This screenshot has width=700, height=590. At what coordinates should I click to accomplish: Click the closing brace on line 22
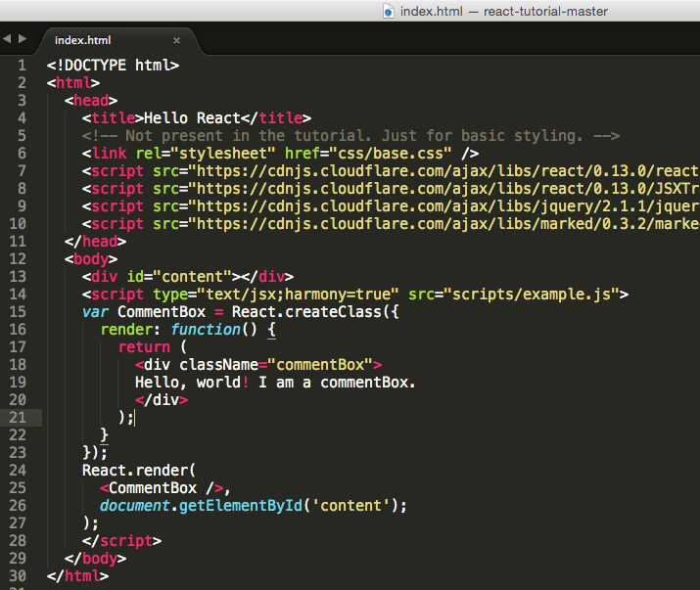105,435
